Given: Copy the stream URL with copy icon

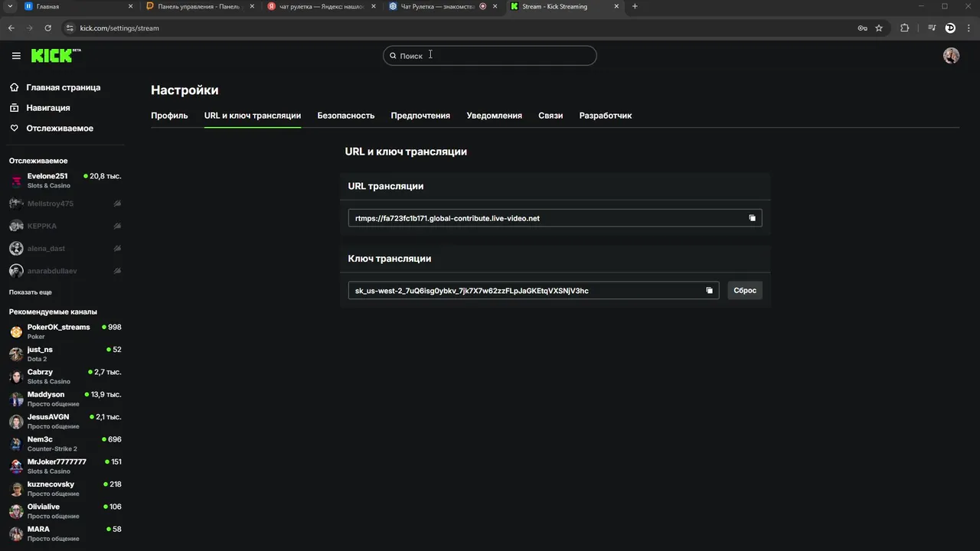Looking at the screenshot, I should click(x=752, y=218).
